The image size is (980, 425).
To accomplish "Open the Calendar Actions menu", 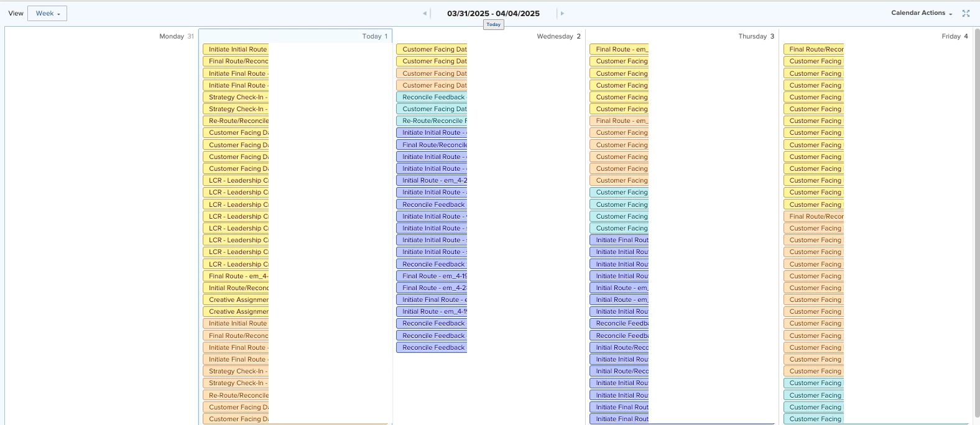I will coord(922,13).
